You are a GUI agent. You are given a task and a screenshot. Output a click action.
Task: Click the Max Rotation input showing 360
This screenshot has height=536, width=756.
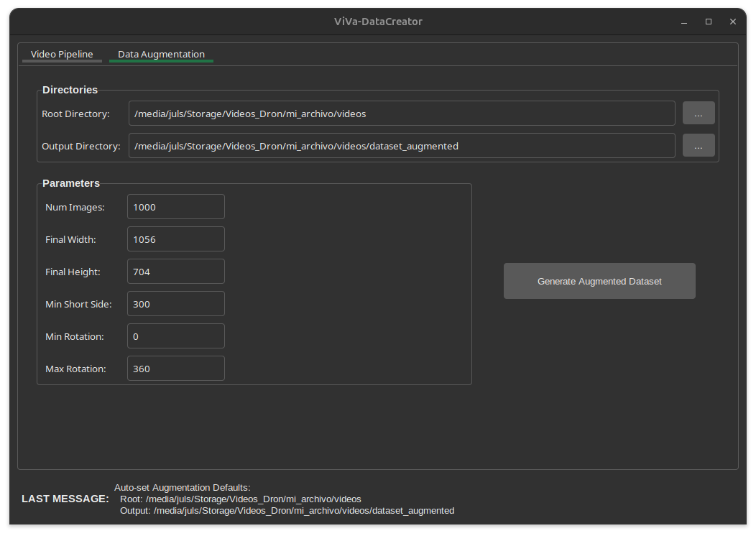[x=175, y=368]
